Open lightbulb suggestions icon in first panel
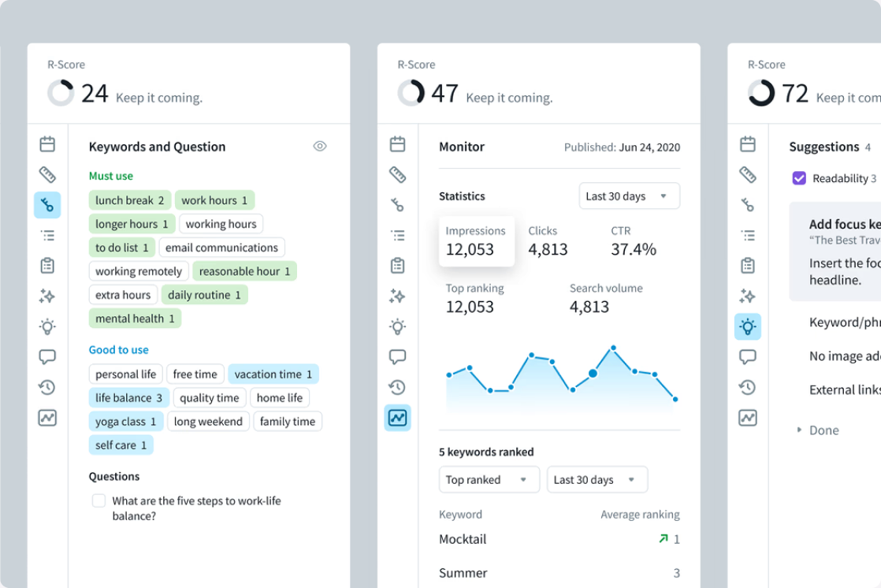This screenshot has height=588, width=881. click(47, 326)
